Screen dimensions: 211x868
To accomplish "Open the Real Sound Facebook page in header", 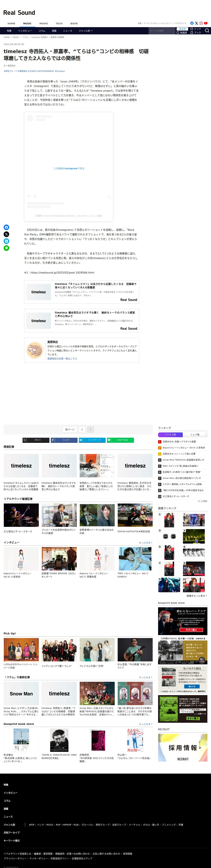I will [192, 23].
